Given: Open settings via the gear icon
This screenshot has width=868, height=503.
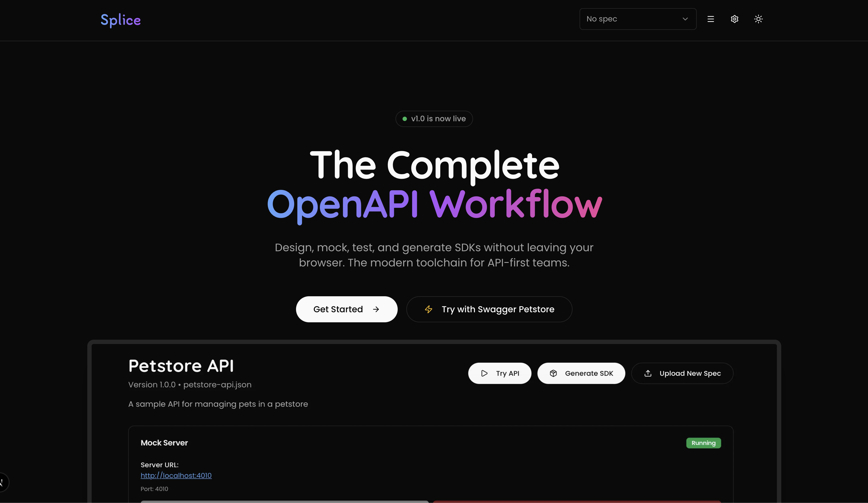Looking at the screenshot, I should point(734,19).
